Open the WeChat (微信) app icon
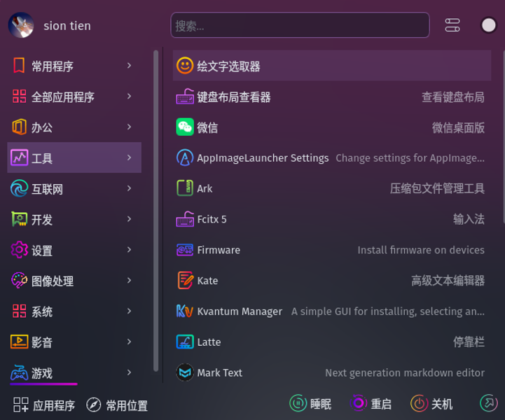This screenshot has height=420, width=505. point(185,127)
